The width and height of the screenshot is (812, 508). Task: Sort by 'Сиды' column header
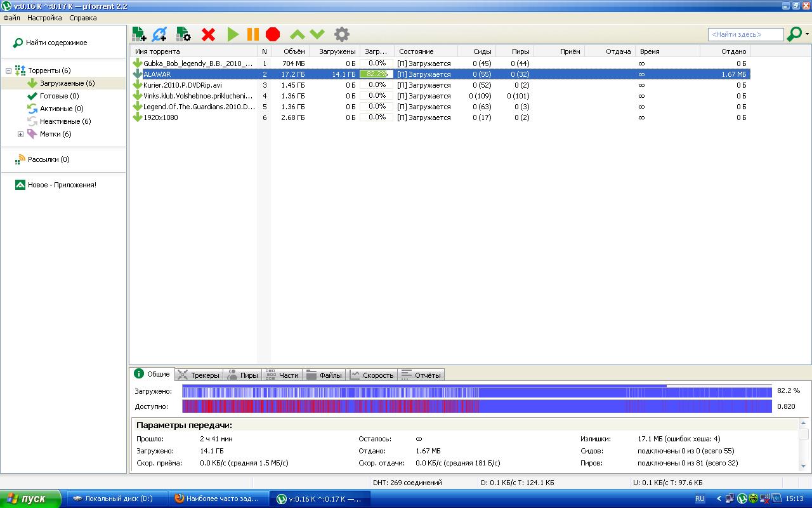pos(476,51)
